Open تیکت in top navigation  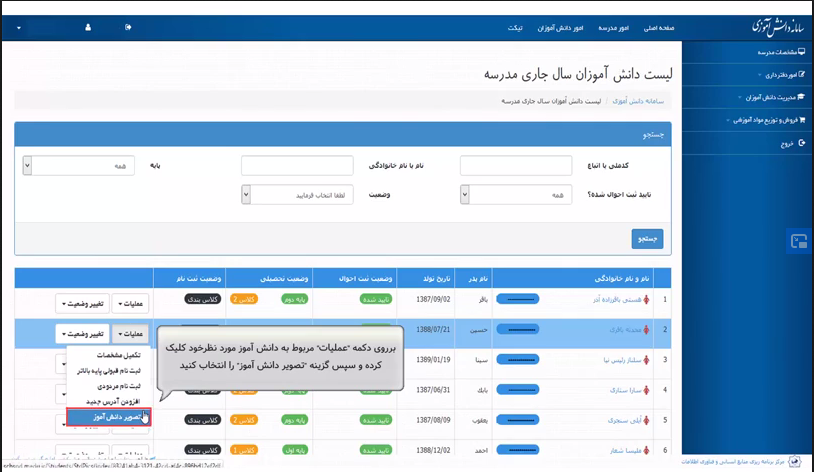point(515,28)
